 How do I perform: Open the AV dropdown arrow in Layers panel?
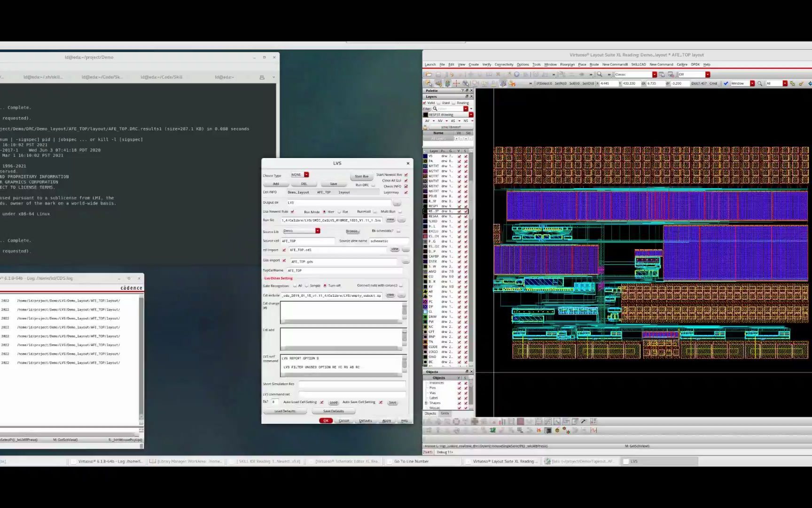(434, 121)
